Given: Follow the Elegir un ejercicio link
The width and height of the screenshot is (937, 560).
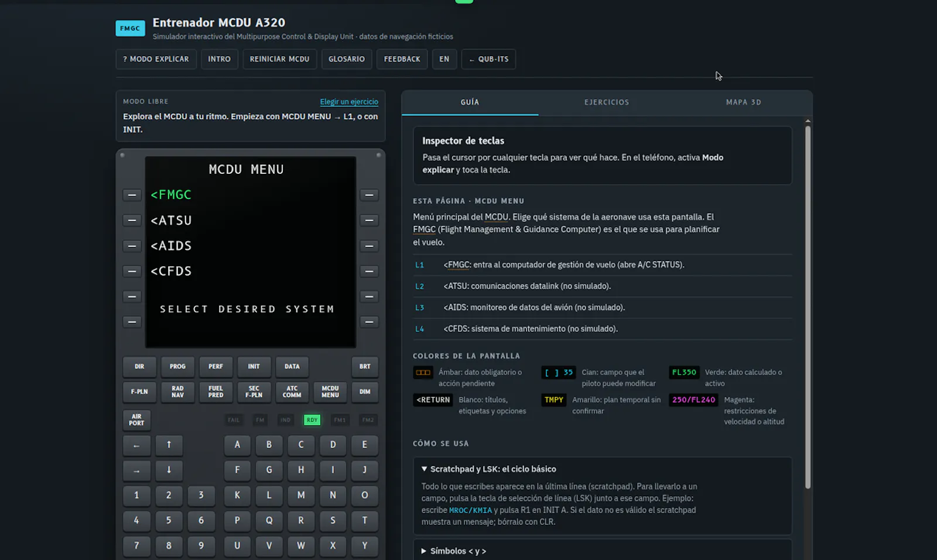Looking at the screenshot, I should click(349, 102).
